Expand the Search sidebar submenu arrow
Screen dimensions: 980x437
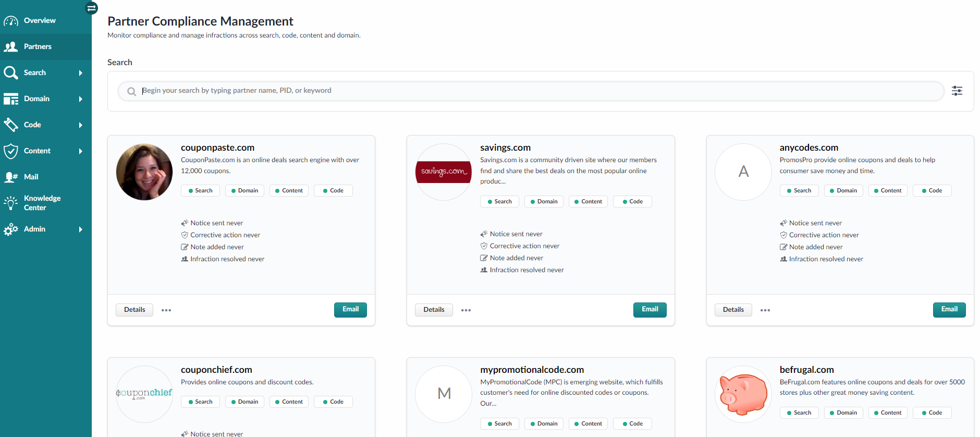pyautogui.click(x=81, y=73)
